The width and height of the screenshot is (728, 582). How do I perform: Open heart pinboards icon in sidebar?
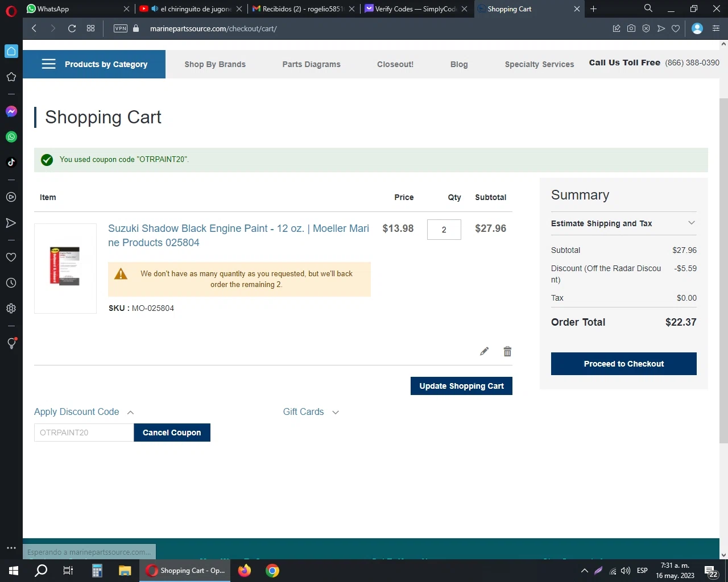11,257
